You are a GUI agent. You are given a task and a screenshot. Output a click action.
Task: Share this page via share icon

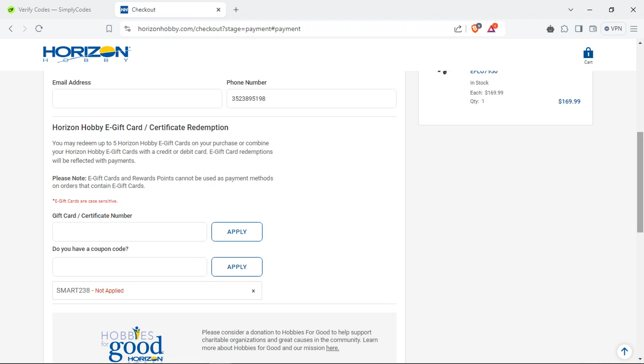458,29
